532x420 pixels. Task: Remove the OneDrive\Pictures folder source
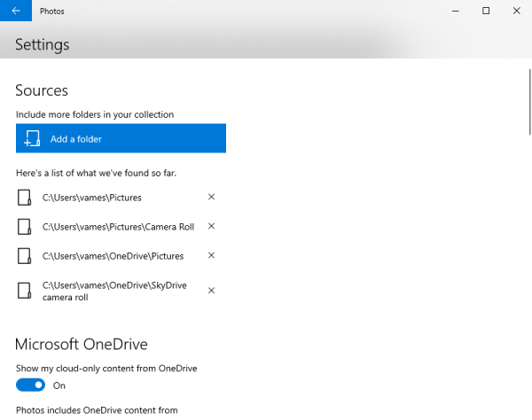coord(211,256)
